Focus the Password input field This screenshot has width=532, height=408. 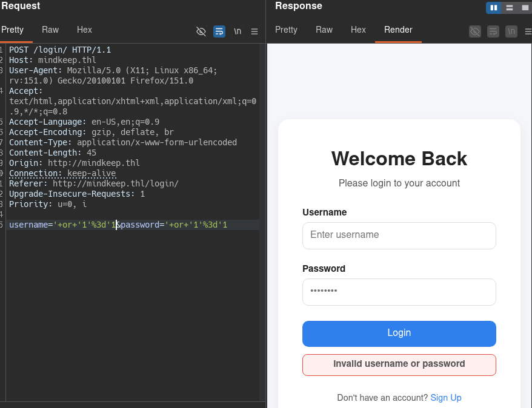[x=399, y=292]
